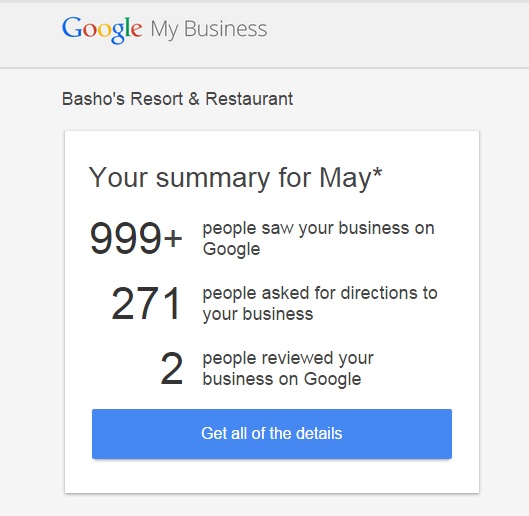529x516 pixels.
Task: Click people asked for directions text
Action: coord(320,303)
